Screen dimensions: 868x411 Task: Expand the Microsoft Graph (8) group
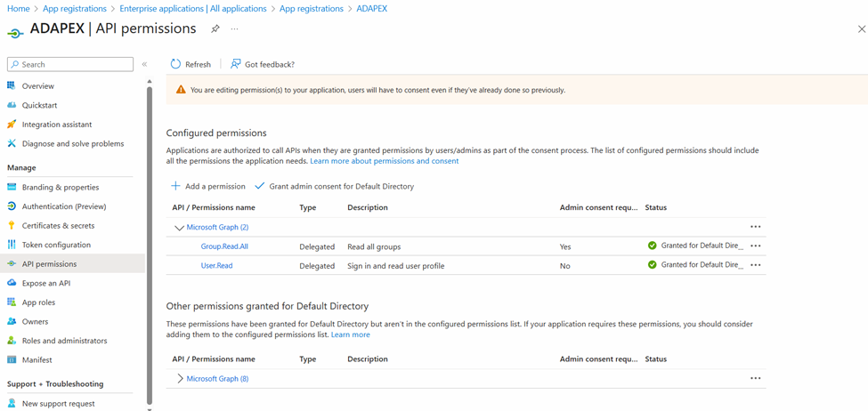180,378
